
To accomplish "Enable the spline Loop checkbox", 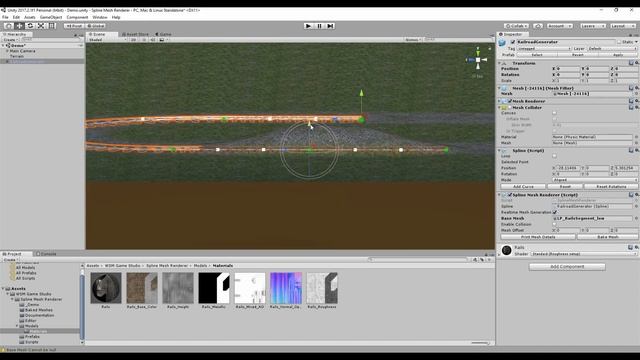I will (554, 156).
